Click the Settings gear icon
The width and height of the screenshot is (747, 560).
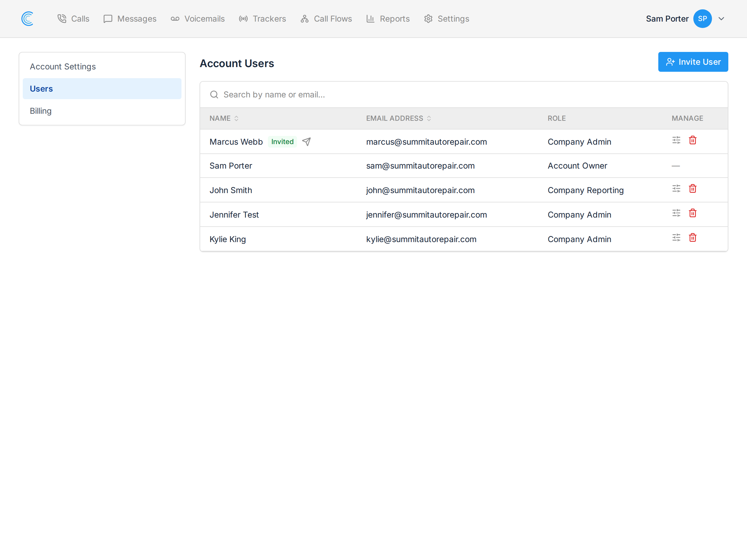pyautogui.click(x=428, y=19)
